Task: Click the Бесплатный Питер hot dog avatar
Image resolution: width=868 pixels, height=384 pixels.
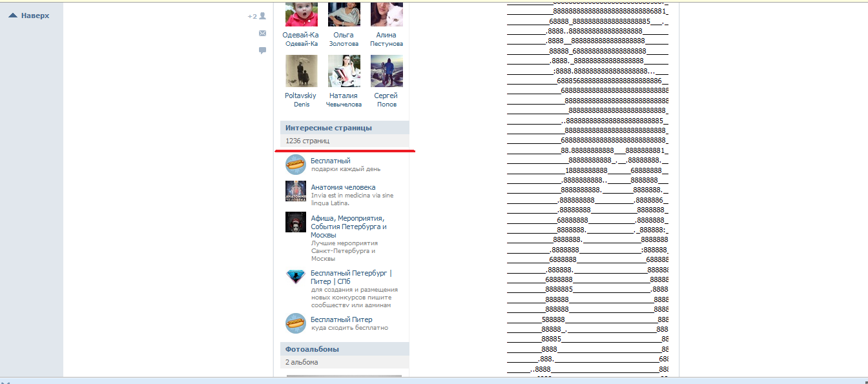Action: click(295, 323)
